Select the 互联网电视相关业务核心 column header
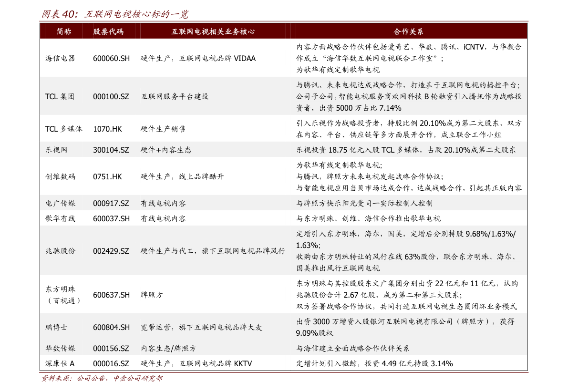Image resolution: width=568 pixels, height=392 pixels. (213, 31)
